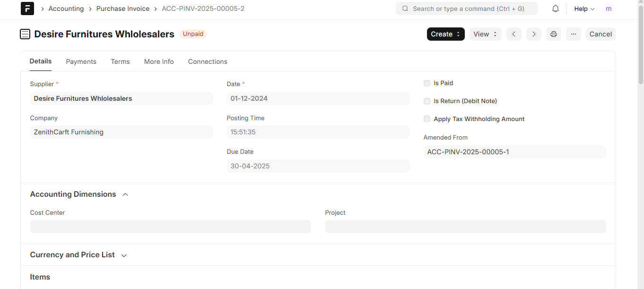Click the Supplier field
The height and width of the screenshot is (289, 644).
pyautogui.click(x=122, y=98)
